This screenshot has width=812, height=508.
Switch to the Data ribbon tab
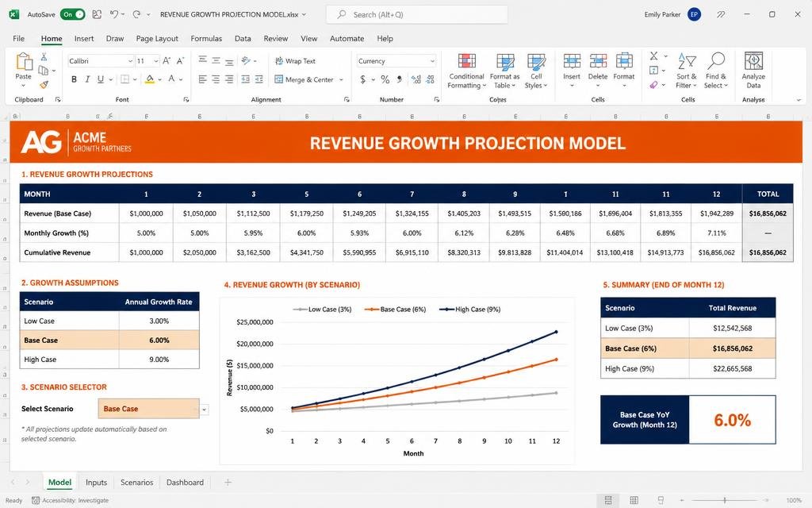point(243,38)
